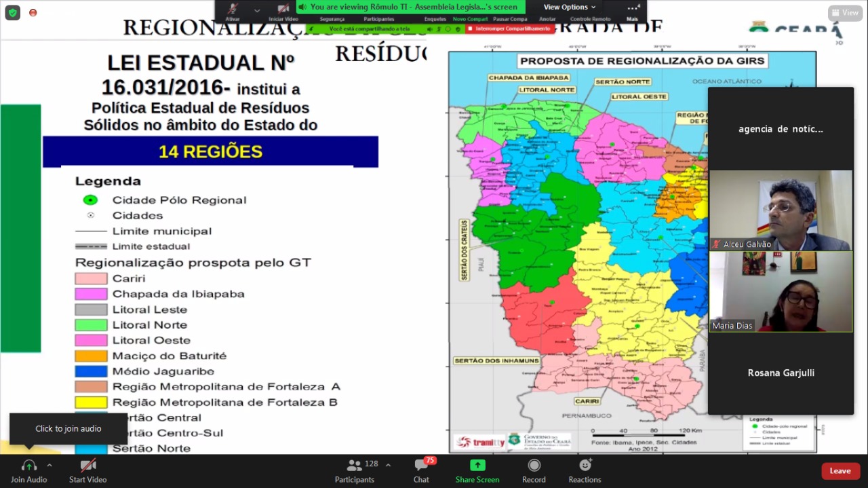Start video with the camera icon
Image resolution: width=868 pixels, height=488 pixels.
88,466
